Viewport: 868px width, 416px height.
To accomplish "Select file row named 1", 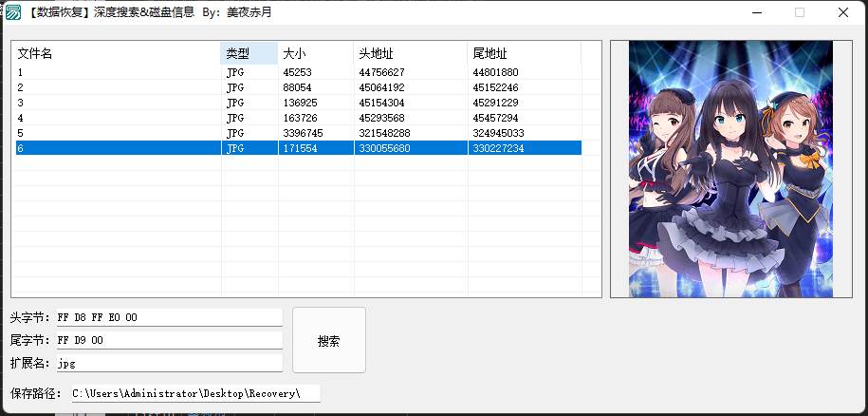I will 299,72.
